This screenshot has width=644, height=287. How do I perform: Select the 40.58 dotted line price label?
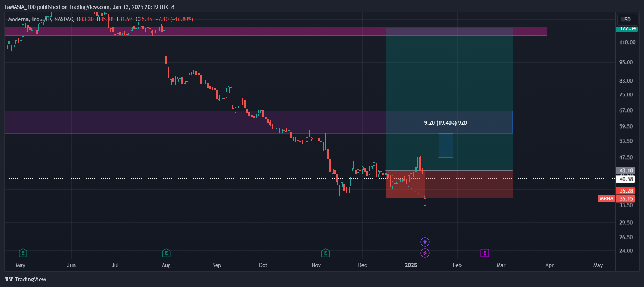[x=626, y=179]
